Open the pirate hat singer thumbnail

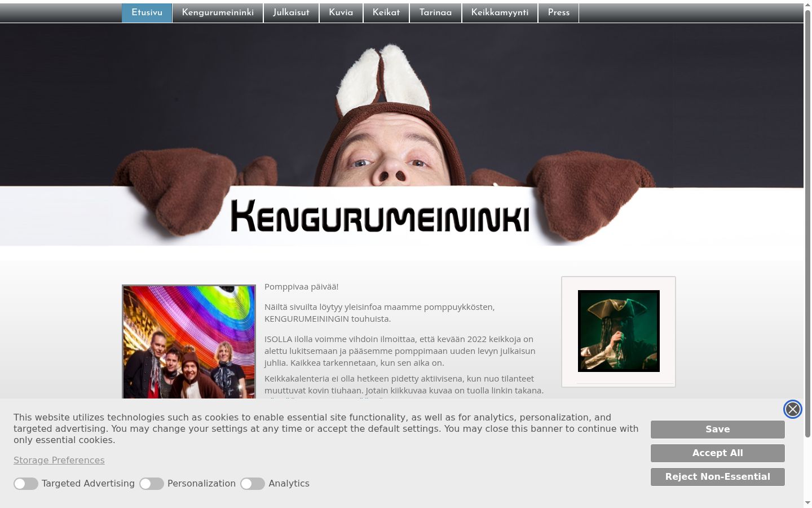619,331
